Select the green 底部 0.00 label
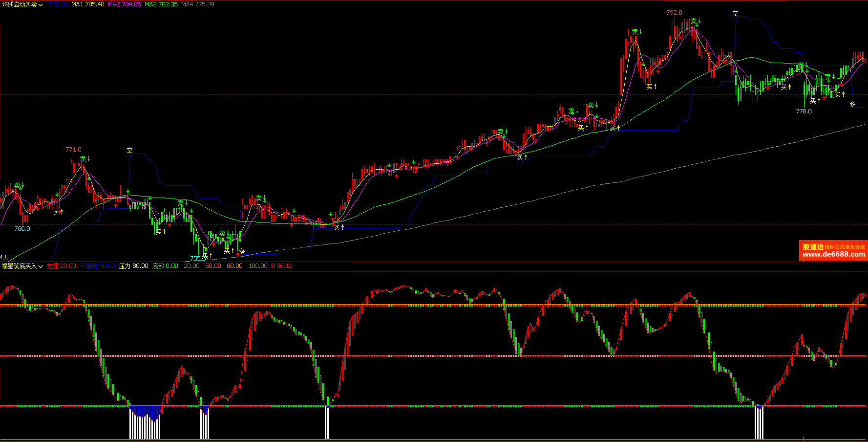The image size is (868, 442). point(165,266)
